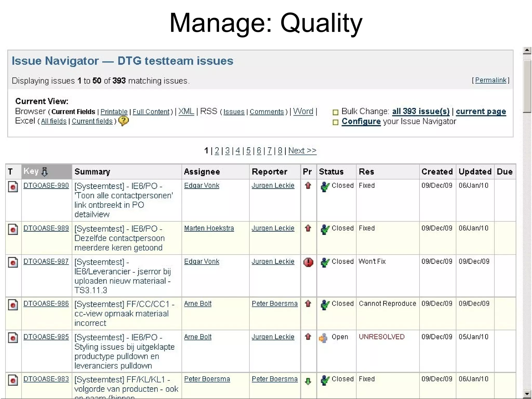Click the Open status icon for DTGOASE-985
This screenshot has width=532, height=399.
pyautogui.click(x=323, y=338)
